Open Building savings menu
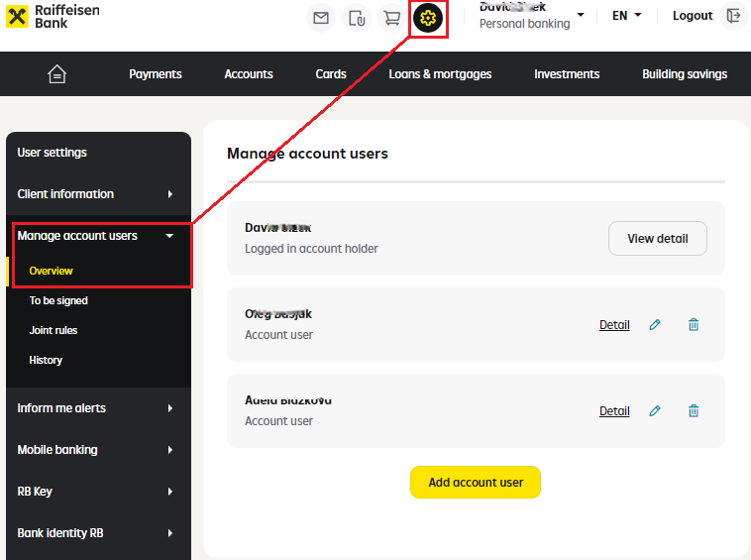Screen dimensions: 751x560 pyautogui.click(x=685, y=74)
